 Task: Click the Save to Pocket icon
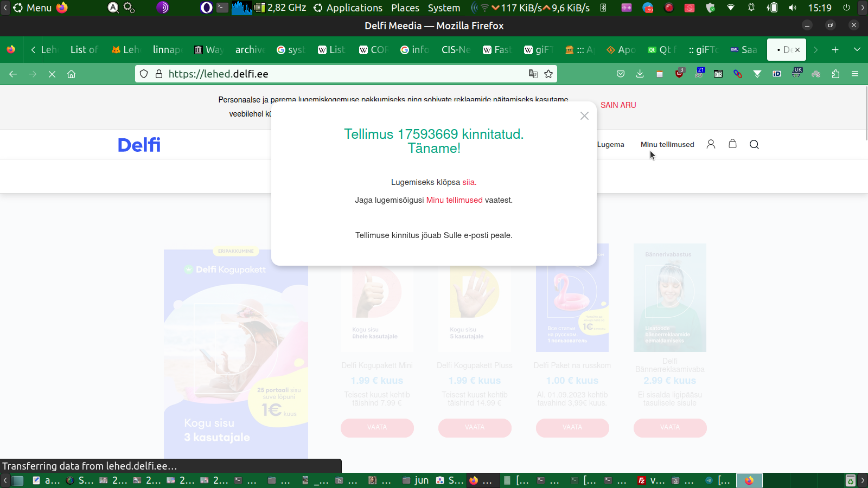click(621, 74)
